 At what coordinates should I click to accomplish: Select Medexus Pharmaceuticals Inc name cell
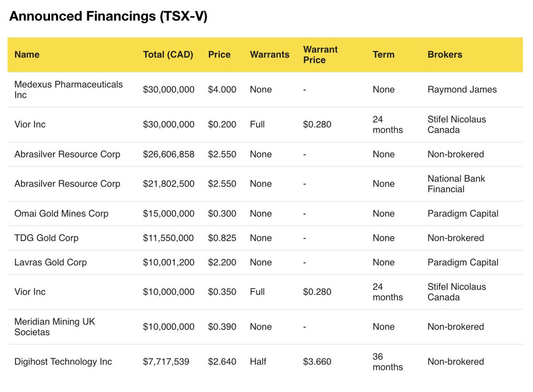pyautogui.click(x=68, y=90)
